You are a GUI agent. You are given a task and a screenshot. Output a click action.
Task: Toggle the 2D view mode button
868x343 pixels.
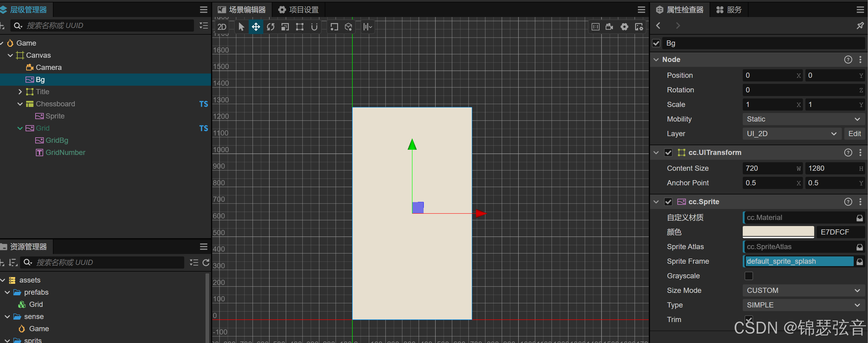click(222, 27)
